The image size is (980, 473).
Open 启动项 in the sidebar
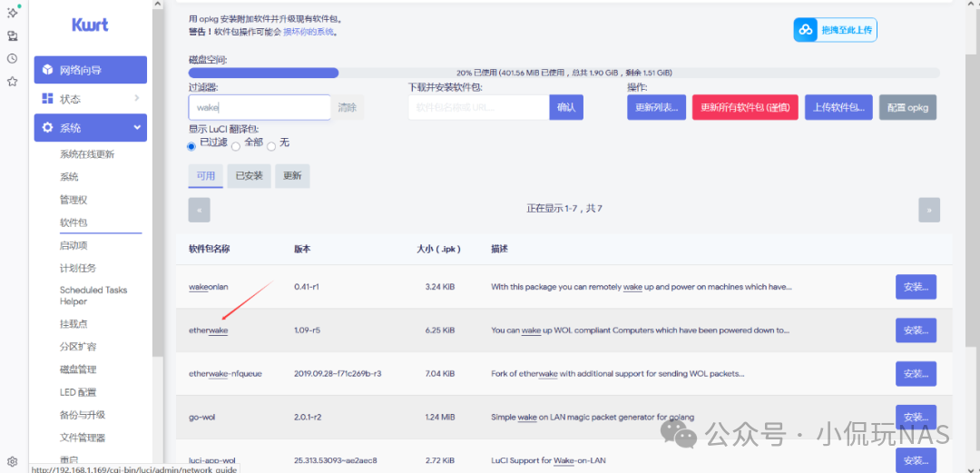coord(73,245)
